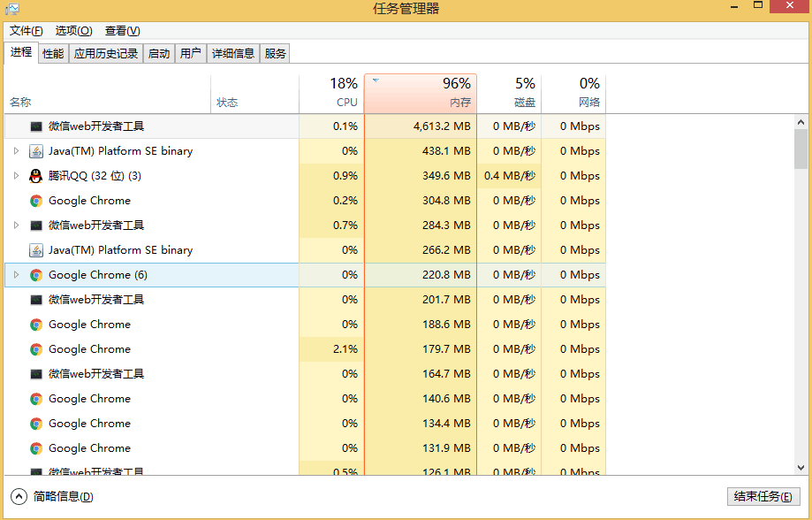Select process name 腾讯QQ (32 位) (3)
This screenshot has width=812, height=520.
(95, 176)
